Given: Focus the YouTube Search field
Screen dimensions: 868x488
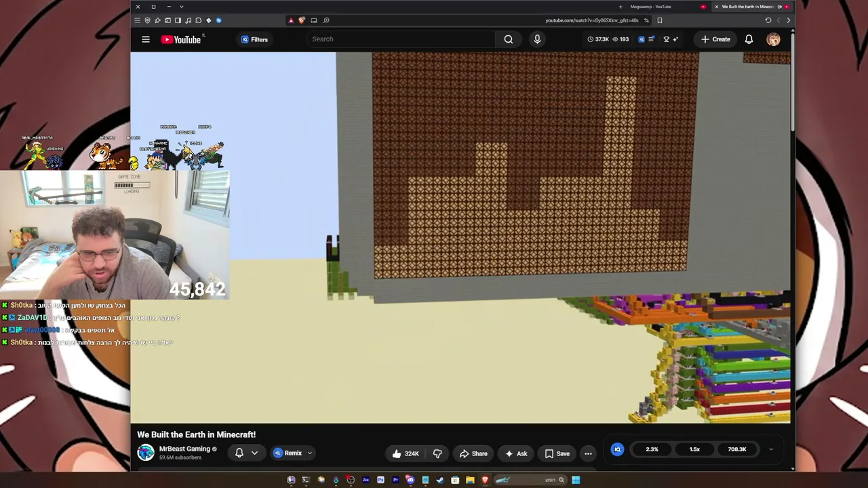Looking at the screenshot, I should pos(400,39).
